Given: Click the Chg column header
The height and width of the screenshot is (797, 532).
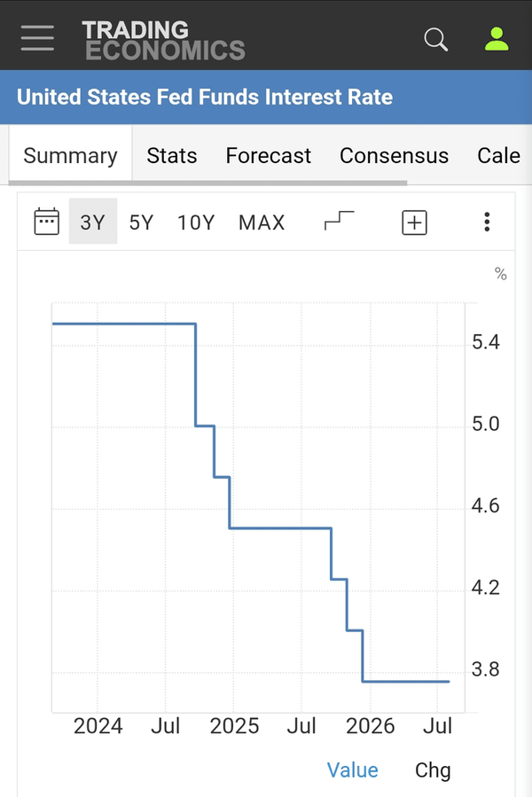Looking at the screenshot, I should click(x=433, y=770).
